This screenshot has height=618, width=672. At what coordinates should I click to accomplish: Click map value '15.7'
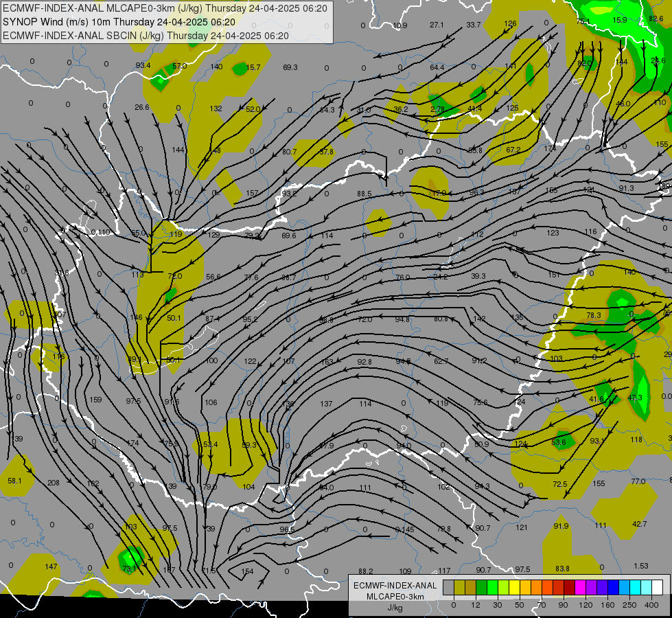(253, 67)
